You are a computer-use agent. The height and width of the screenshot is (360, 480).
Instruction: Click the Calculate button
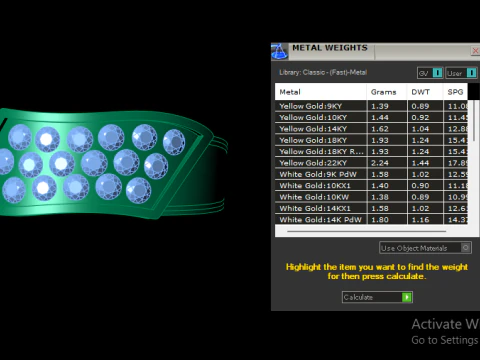click(377, 297)
